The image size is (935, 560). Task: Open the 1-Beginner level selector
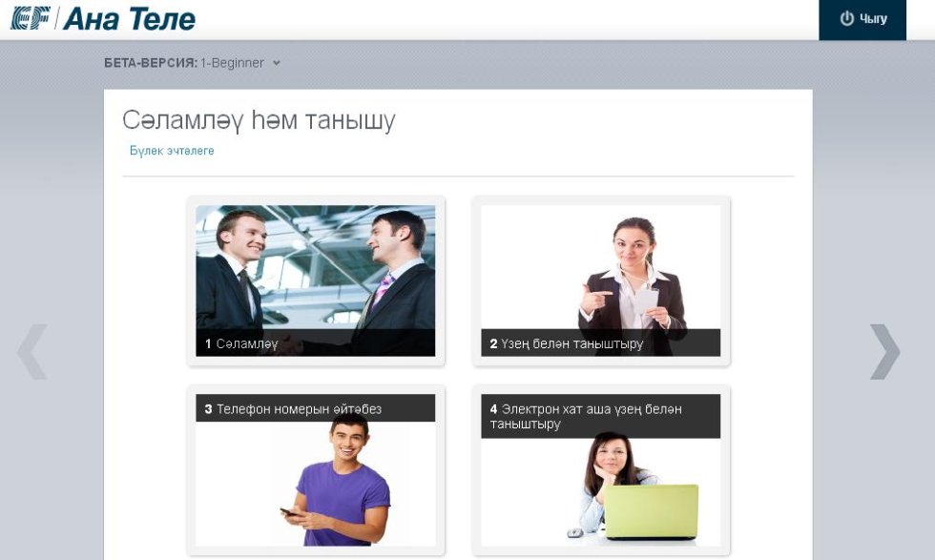pos(232,63)
